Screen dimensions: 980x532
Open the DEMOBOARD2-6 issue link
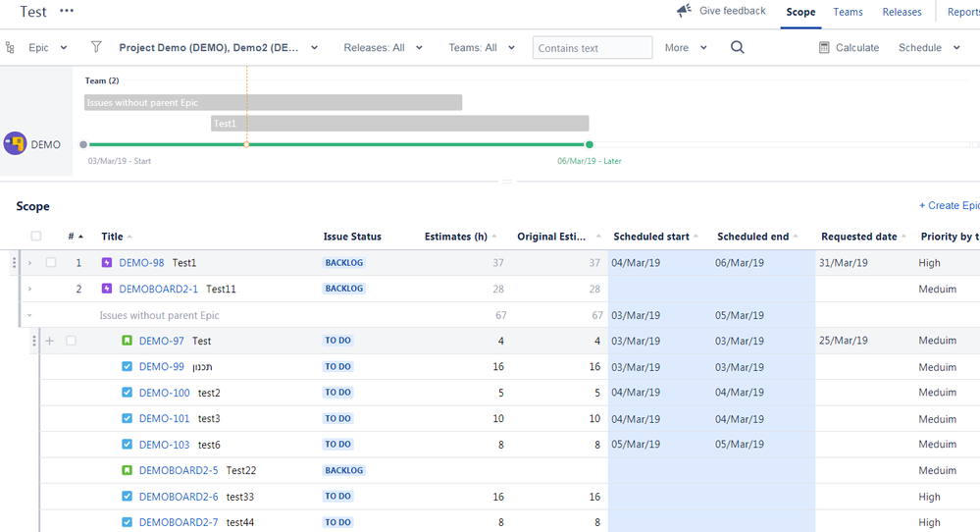[x=179, y=497]
